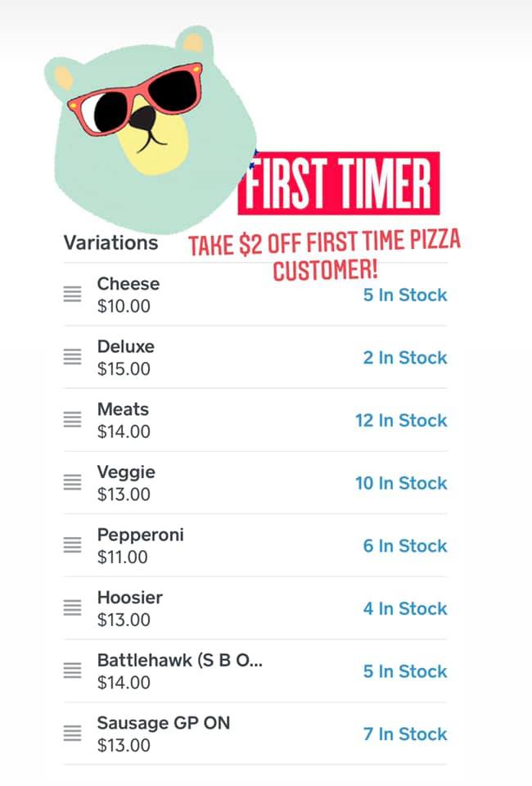The image size is (532, 786).
Task: Open the Hoosier 4 In Stock link
Action: pos(405,608)
